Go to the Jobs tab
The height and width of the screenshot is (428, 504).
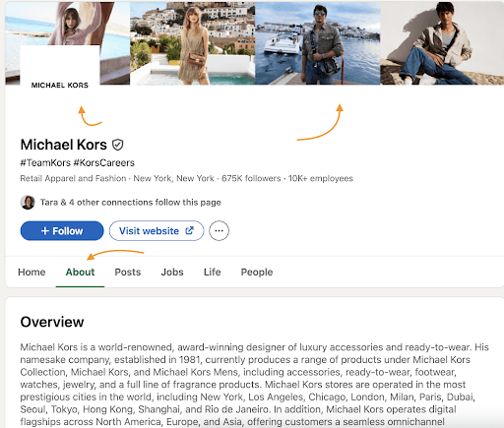tap(172, 272)
